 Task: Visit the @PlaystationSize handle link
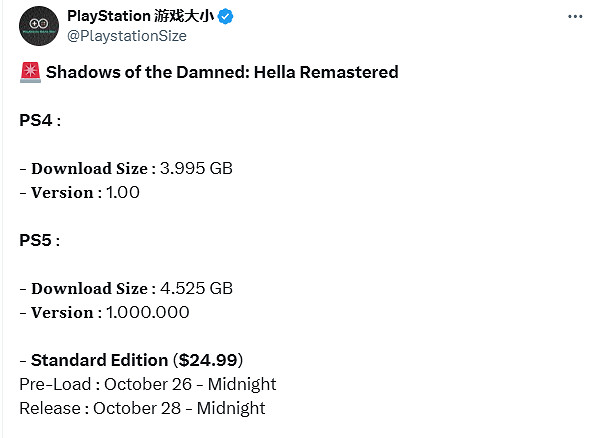(x=126, y=36)
